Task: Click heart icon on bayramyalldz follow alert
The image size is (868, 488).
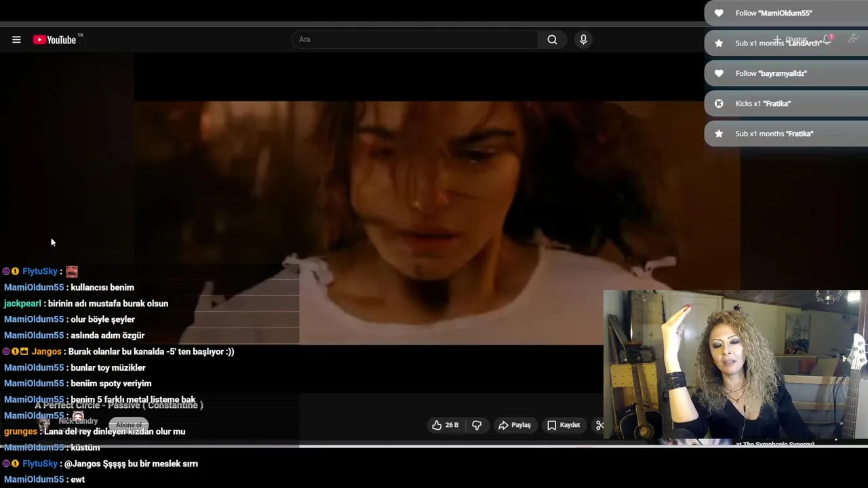Action: pyautogui.click(x=719, y=73)
